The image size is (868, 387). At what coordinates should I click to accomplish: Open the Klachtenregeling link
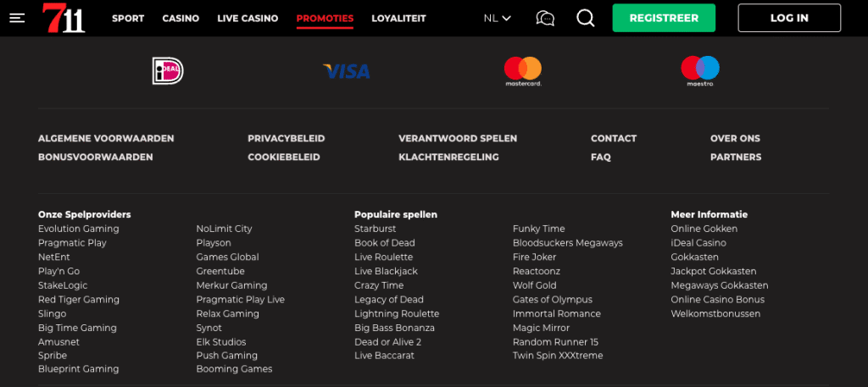tap(448, 157)
